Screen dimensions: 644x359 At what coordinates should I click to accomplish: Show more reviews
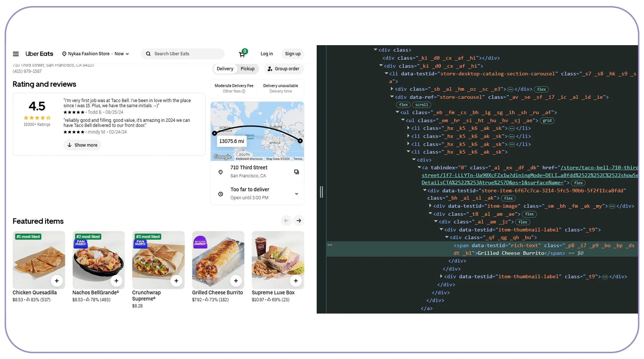pyautogui.click(x=82, y=145)
